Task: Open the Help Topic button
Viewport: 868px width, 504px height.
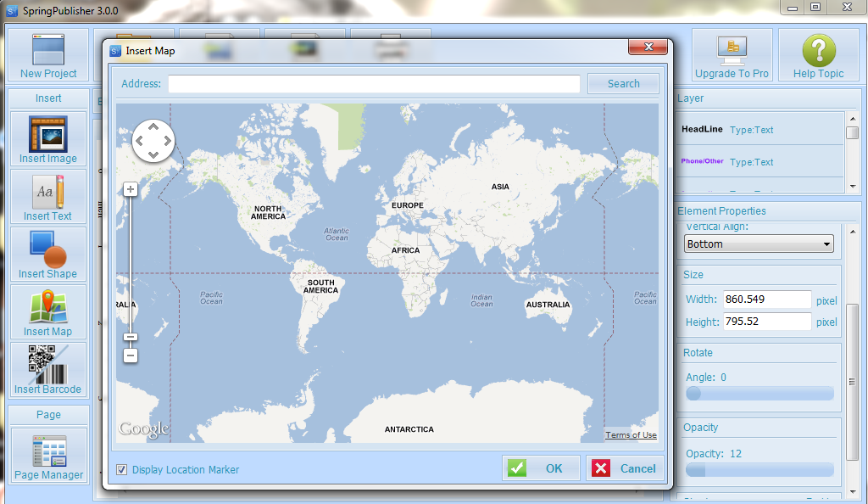Action: pyautogui.click(x=818, y=56)
